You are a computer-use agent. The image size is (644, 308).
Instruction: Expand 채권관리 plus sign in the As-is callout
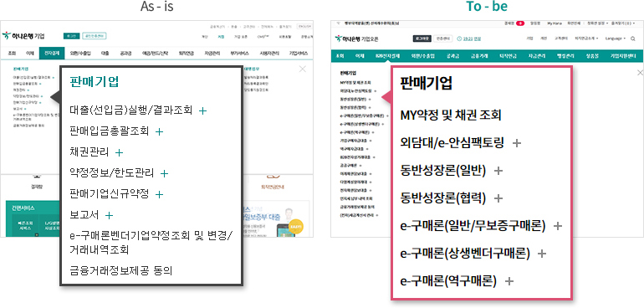pyautogui.click(x=119, y=152)
